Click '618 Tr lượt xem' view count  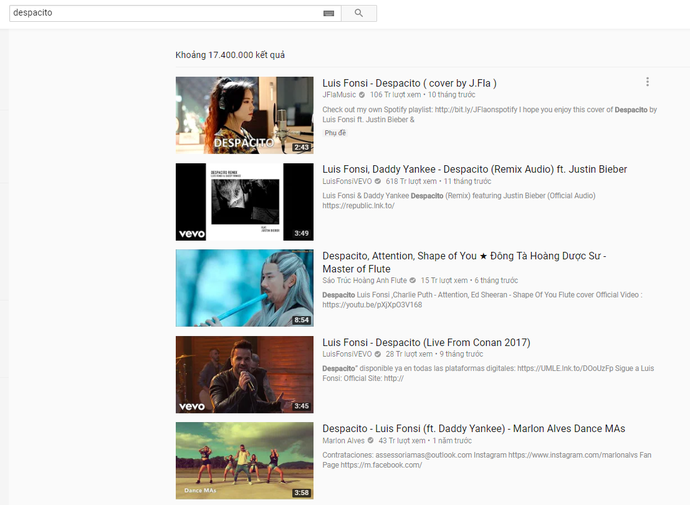(x=411, y=181)
